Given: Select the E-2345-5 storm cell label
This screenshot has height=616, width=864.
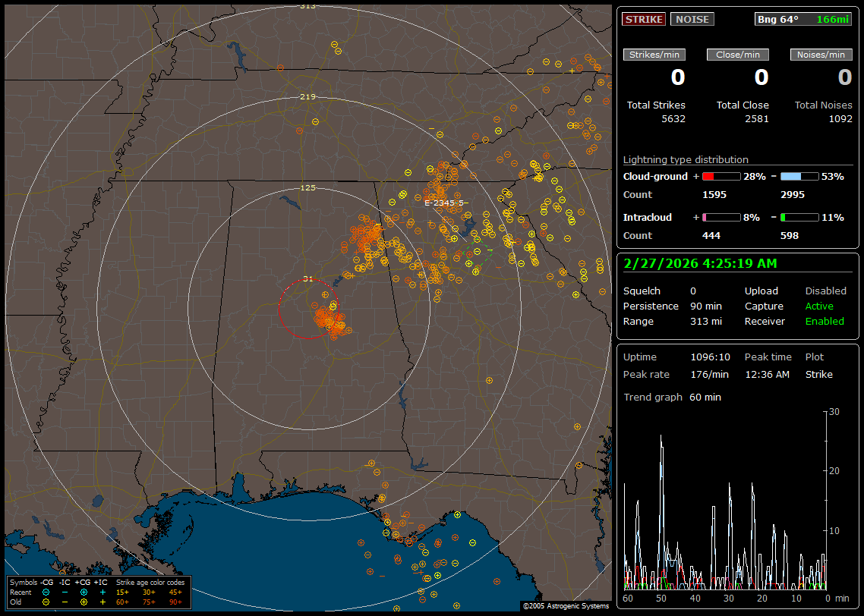Looking at the screenshot, I should 444,203.
